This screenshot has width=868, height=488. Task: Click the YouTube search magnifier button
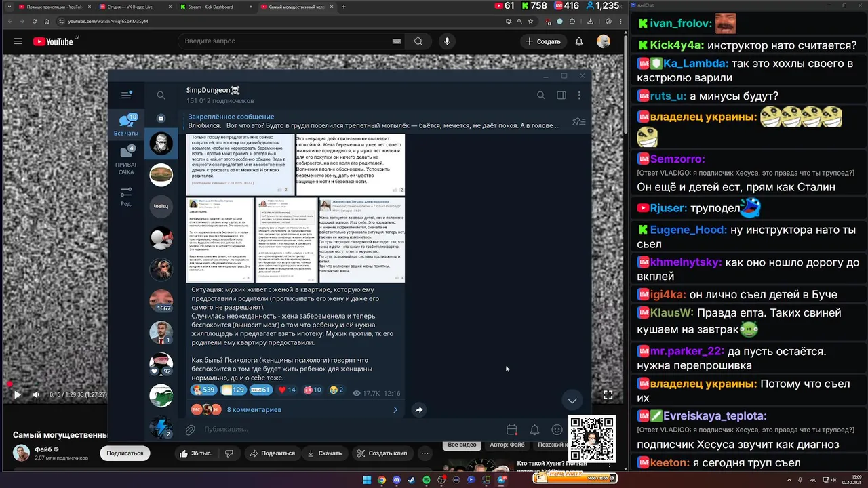click(418, 41)
